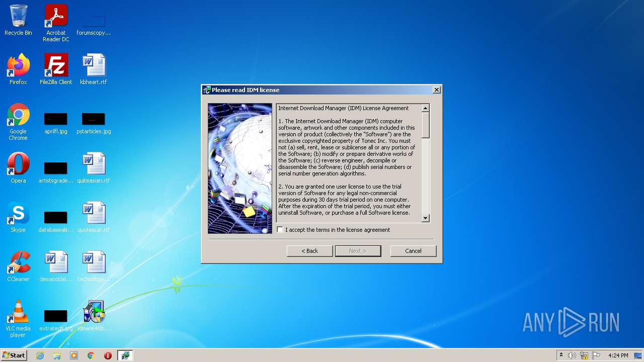Show hidden system tray icons

(561, 355)
